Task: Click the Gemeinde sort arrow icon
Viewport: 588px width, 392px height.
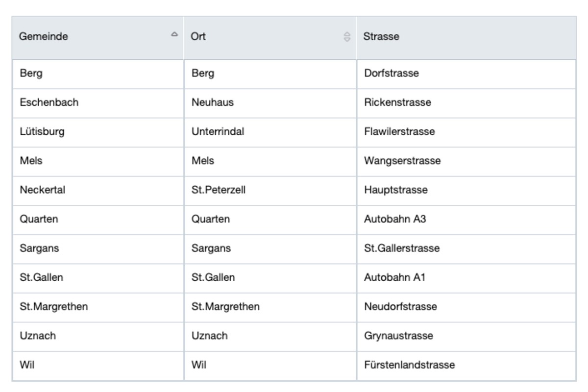Action: pos(174,35)
